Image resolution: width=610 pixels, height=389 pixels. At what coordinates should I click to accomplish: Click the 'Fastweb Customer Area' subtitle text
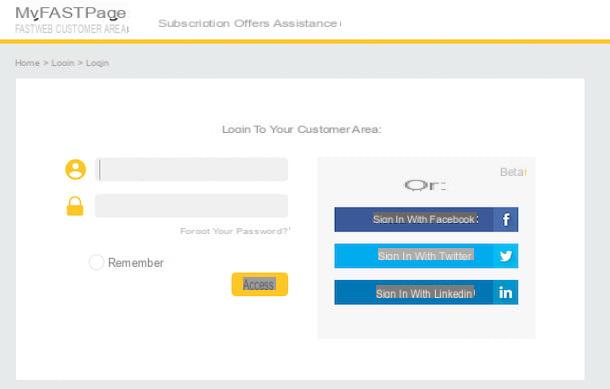[x=72, y=29]
